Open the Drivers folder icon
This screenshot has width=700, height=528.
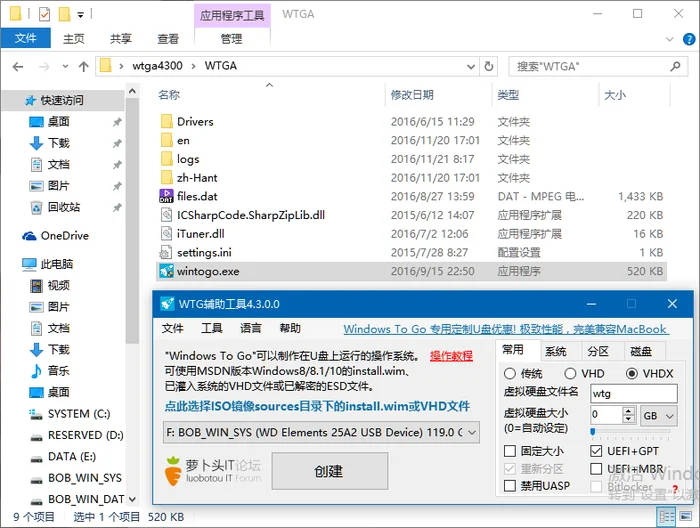[167, 121]
